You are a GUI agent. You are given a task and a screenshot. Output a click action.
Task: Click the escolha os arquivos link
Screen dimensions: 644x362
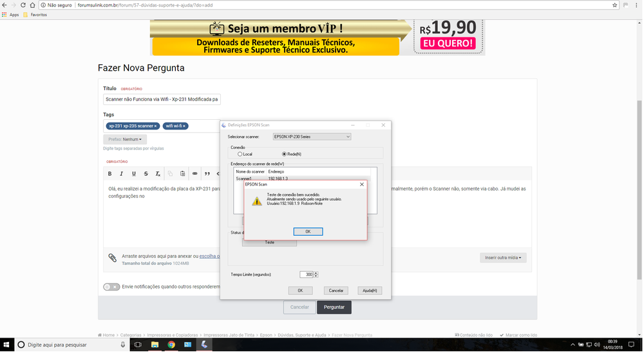click(209, 256)
